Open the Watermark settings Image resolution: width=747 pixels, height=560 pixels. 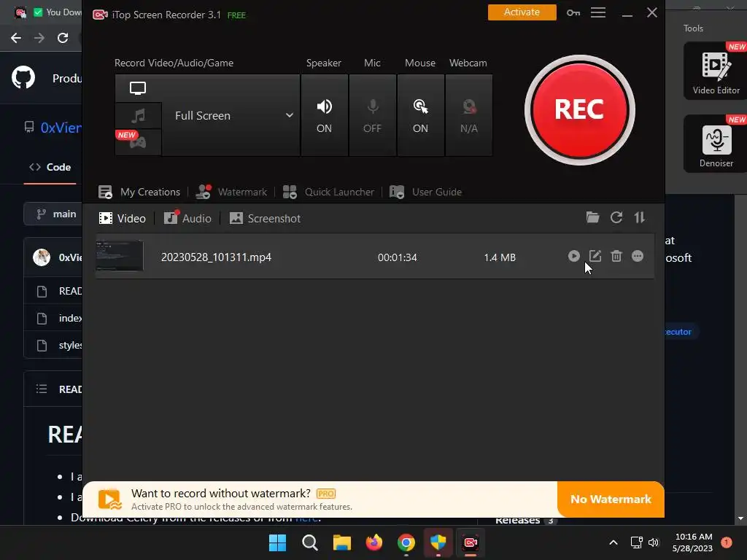point(231,192)
